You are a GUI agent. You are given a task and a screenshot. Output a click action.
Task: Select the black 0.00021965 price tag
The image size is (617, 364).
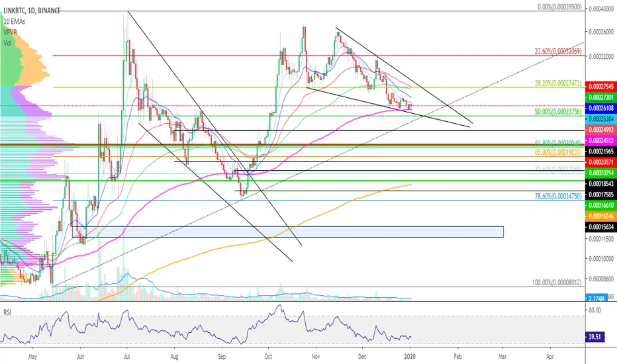[x=601, y=151]
